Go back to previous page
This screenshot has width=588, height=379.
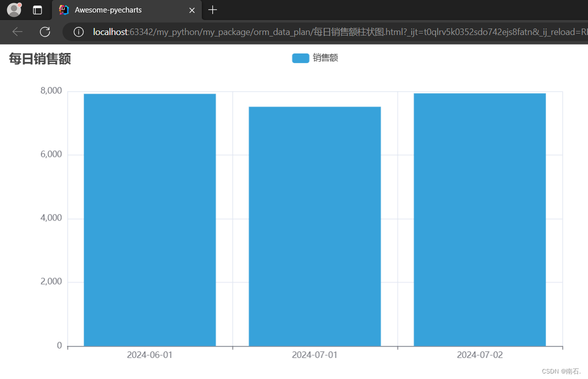(17, 32)
